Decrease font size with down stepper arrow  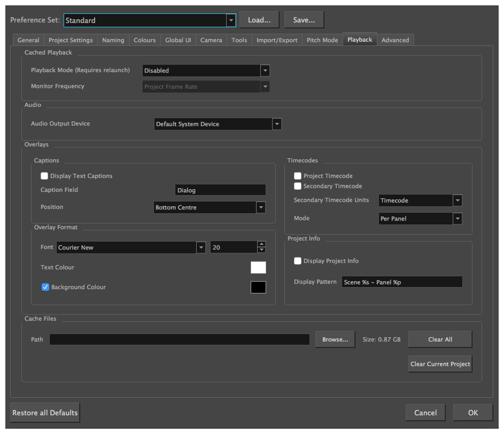point(261,250)
